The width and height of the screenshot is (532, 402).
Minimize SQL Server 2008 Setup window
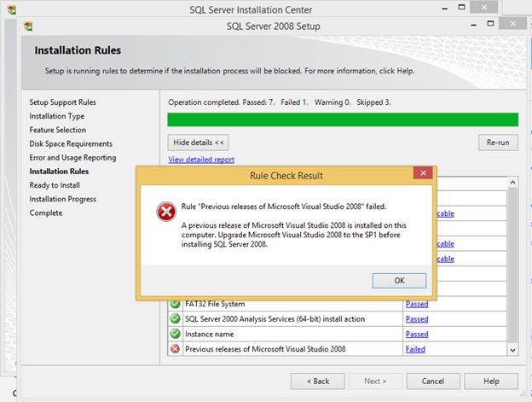[474, 25]
